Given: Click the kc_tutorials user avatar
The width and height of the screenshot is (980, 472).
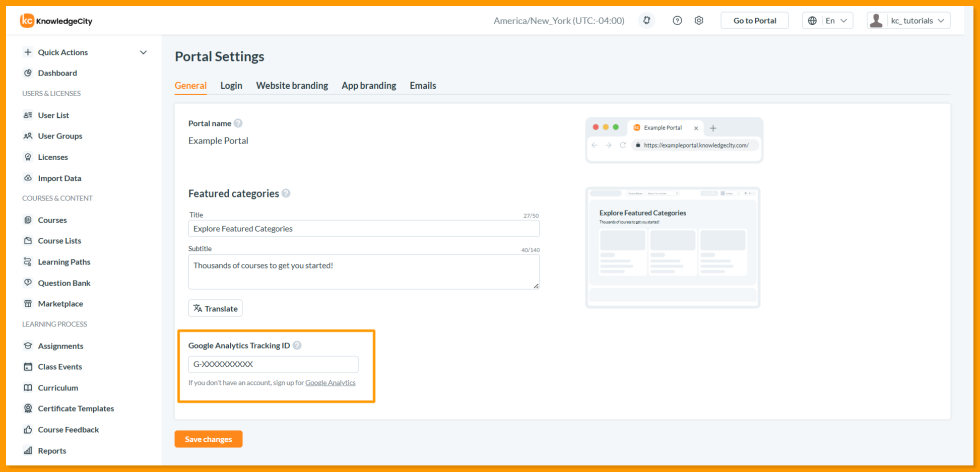Looking at the screenshot, I should point(876,21).
